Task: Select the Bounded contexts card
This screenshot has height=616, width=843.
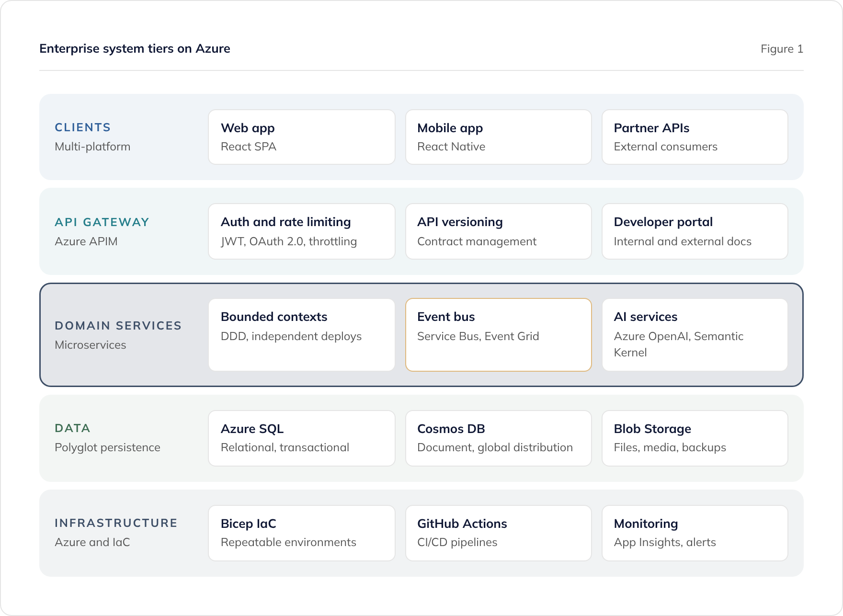Action: click(x=302, y=335)
